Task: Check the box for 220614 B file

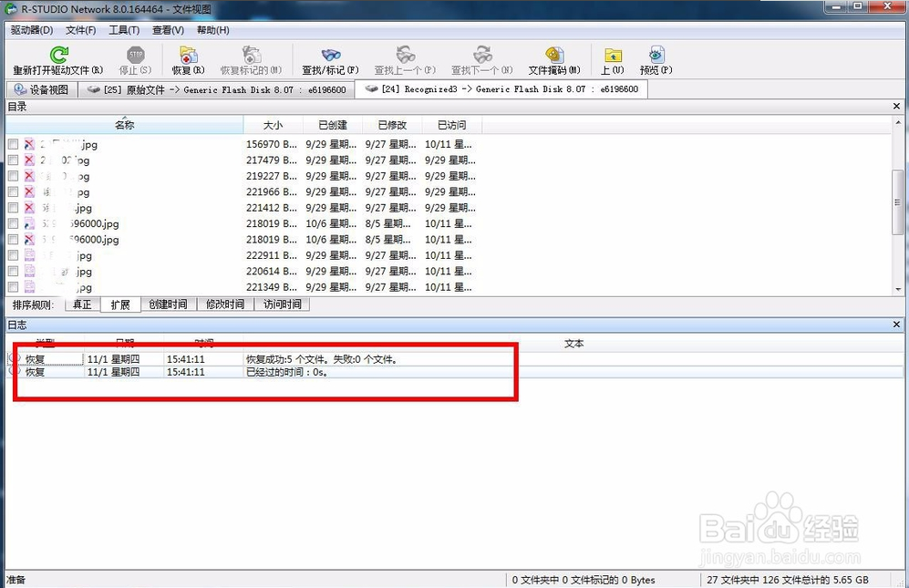Action: click(13, 272)
